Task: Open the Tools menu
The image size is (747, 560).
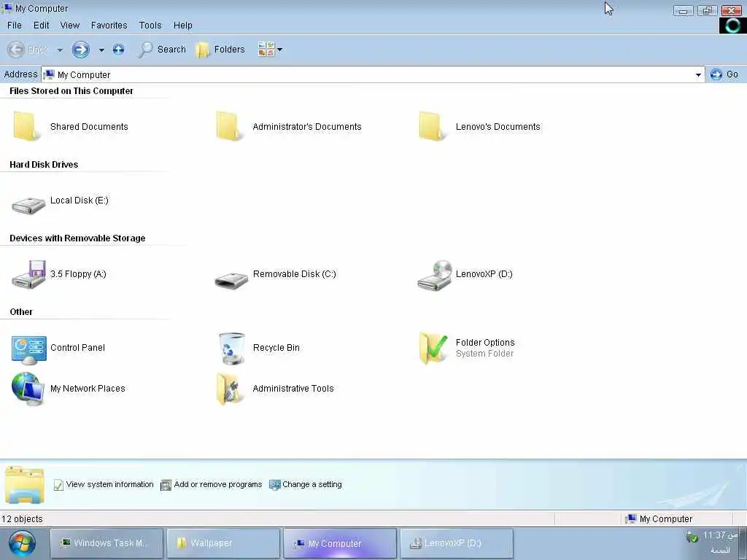Action: (x=150, y=26)
